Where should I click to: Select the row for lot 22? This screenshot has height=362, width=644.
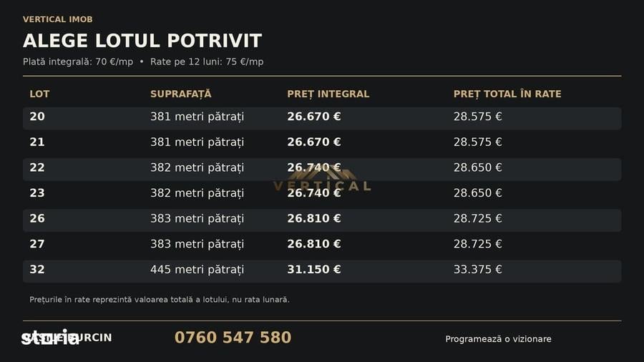pos(322,169)
